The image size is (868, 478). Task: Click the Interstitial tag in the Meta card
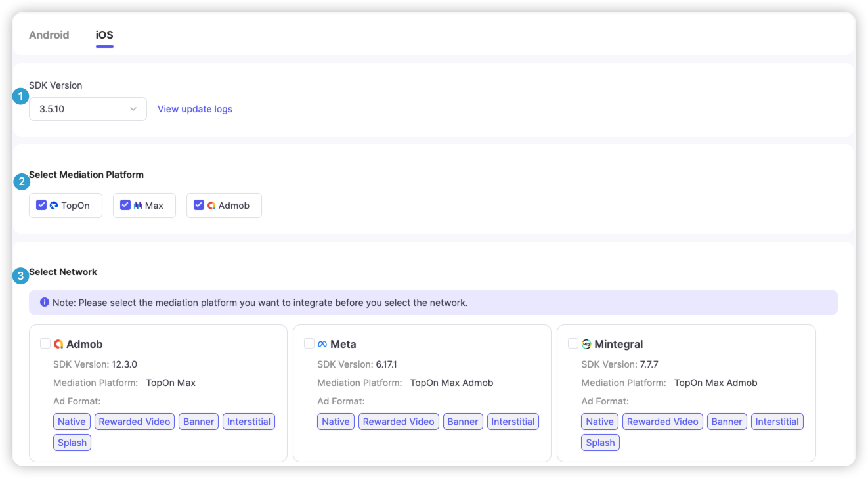pos(513,422)
